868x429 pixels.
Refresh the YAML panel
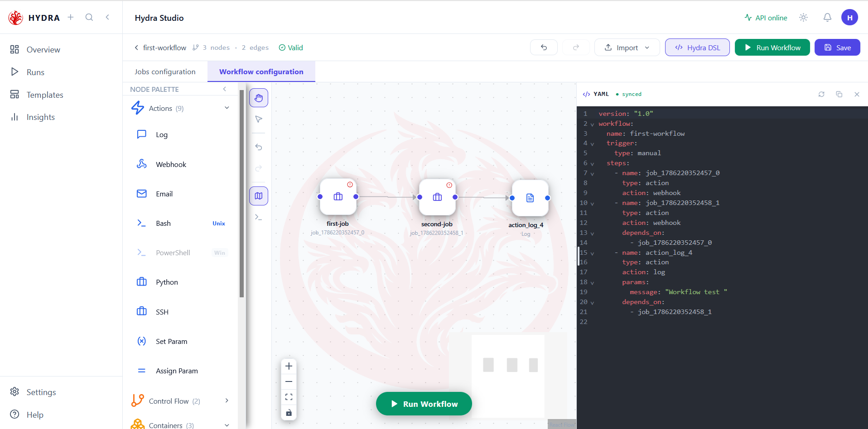(x=821, y=94)
